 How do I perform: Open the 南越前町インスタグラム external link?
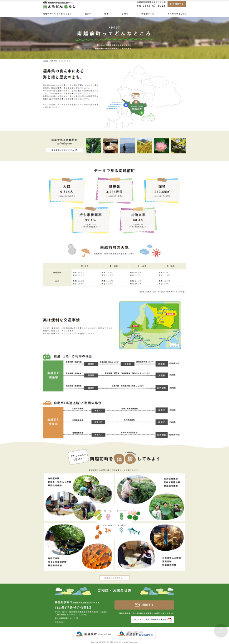pos(64,150)
